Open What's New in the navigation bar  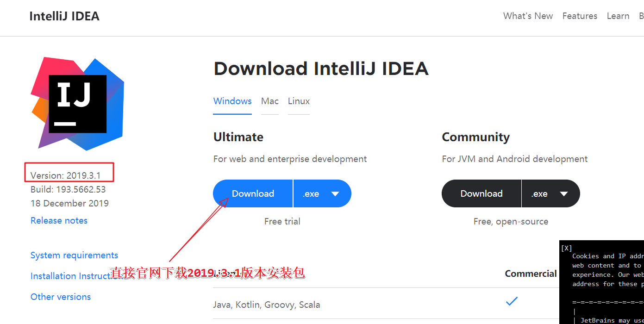pyautogui.click(x=528, y=16)
